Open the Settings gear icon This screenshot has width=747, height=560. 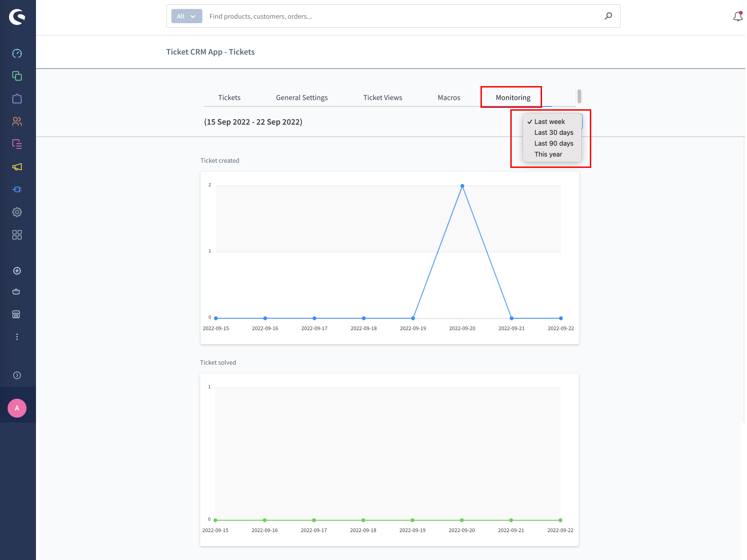[17, 212]
